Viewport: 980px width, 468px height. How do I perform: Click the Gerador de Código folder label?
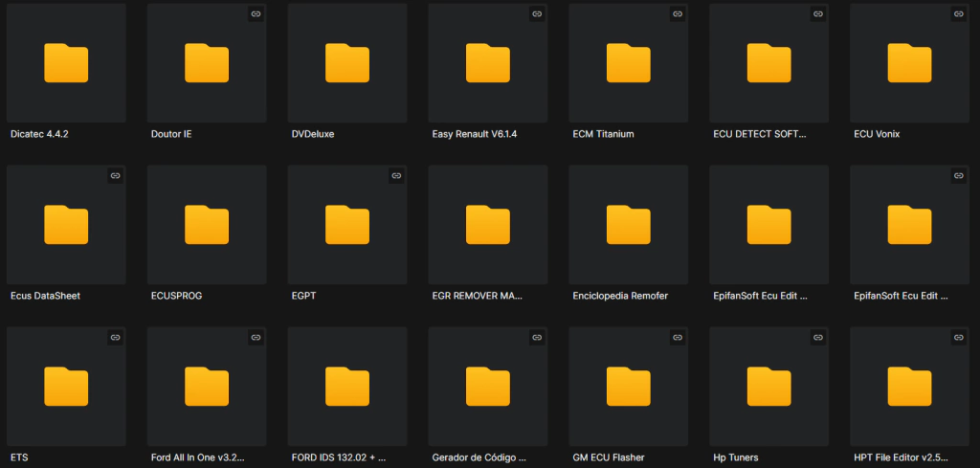[x=479, y=457]
